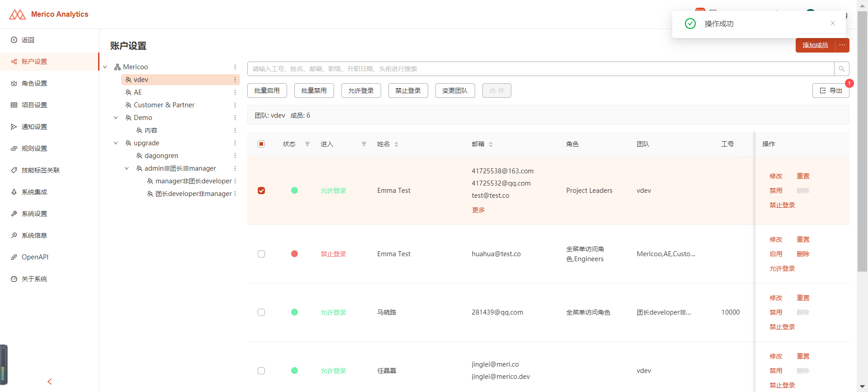Check the 任晶磊 row checkbox
Viewport: 868px width, 392px height.
[x=261, y=371]
